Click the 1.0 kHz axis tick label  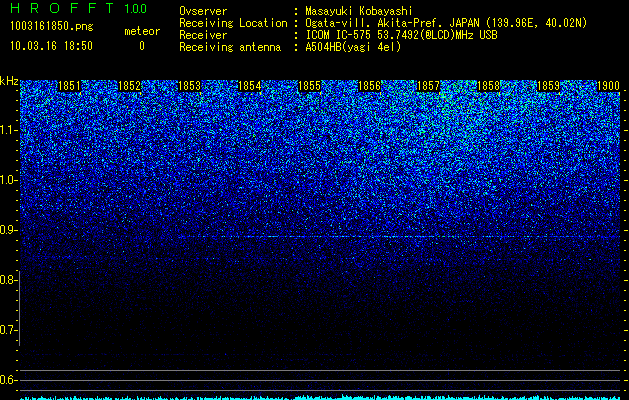[x=8, y=180]
